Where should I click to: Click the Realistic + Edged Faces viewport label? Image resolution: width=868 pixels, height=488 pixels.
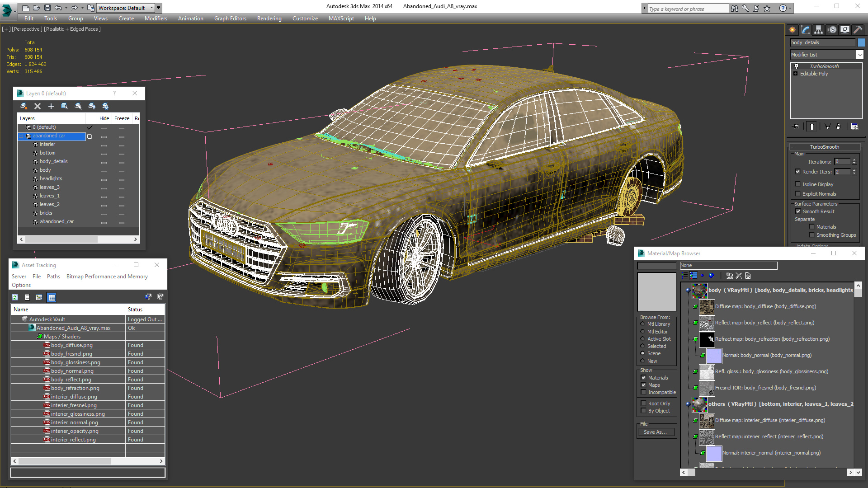pos(72,29)
